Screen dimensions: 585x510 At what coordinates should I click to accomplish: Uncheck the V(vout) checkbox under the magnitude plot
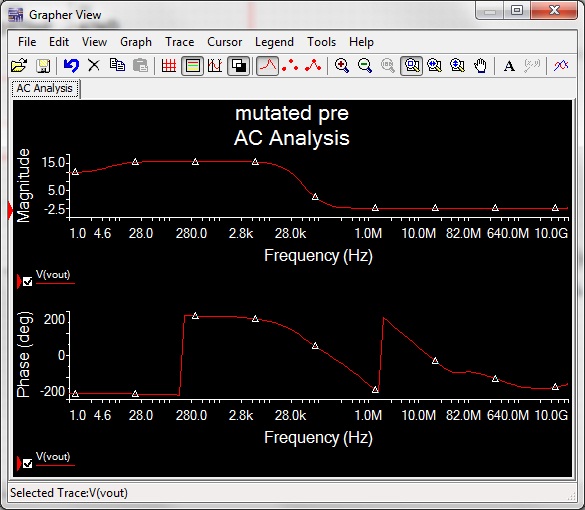point(28,282)
